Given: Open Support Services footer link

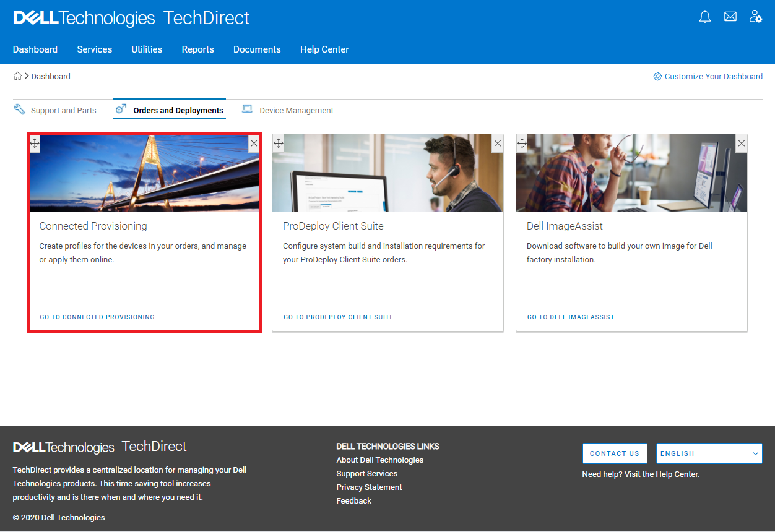Looking at the screenshot, I should [367, 474].
